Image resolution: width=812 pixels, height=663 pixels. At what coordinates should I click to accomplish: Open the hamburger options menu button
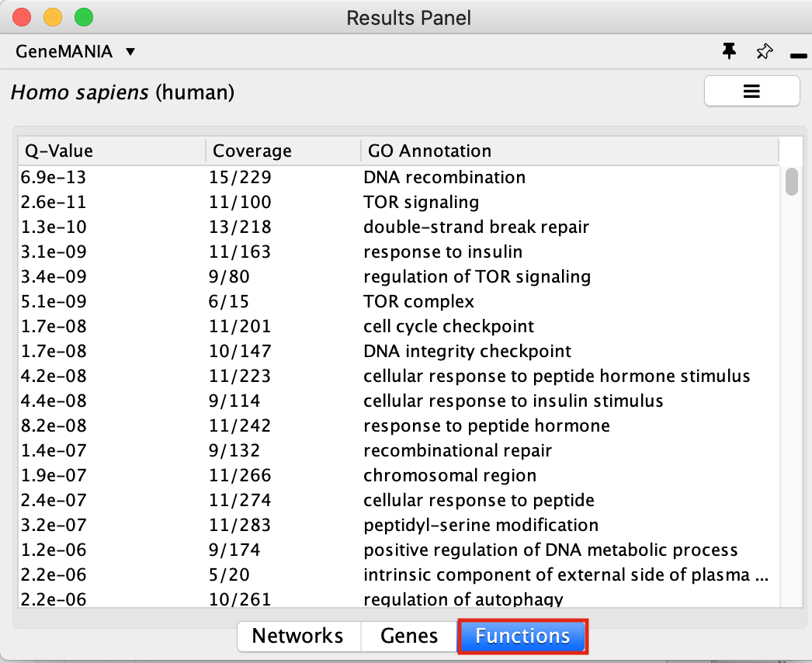pos(751,91)
